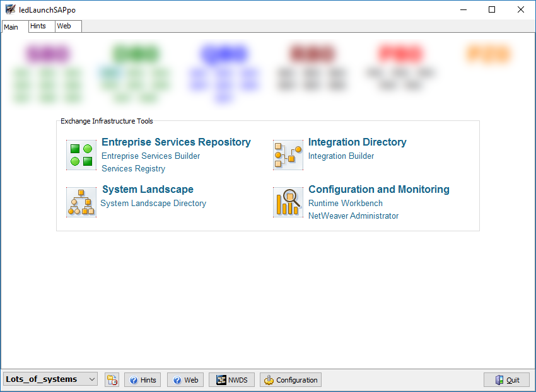Click the folder-clock icon beside the systems dropdown

[112, 379]
